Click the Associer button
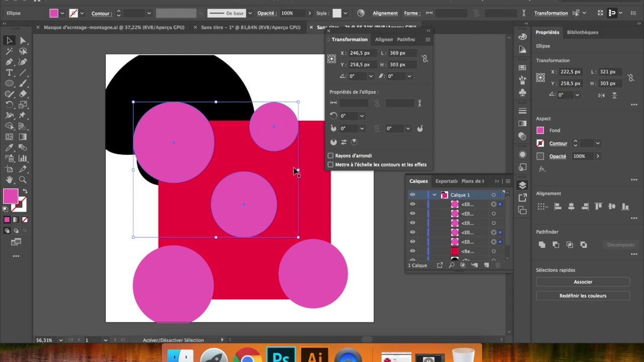The height and width of the screenshot is (362, 644). pyautogui.click(x=583, y=282)
